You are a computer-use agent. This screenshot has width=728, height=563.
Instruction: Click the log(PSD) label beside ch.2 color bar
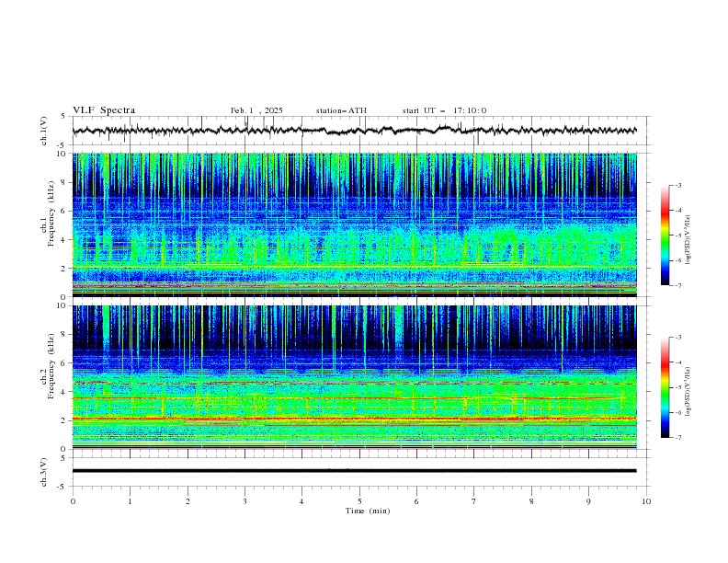tap(688, 392)
